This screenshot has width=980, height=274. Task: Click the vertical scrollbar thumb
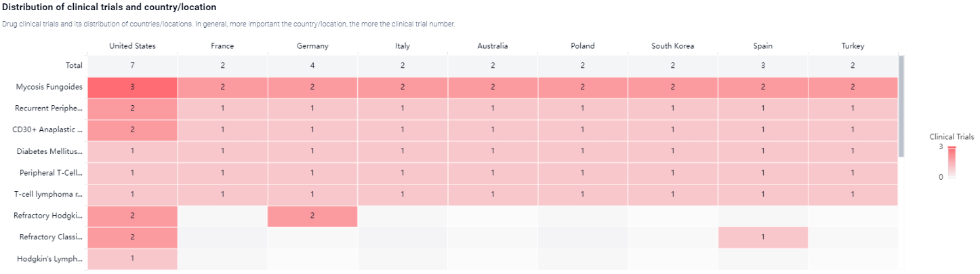(x=901, y=105)
